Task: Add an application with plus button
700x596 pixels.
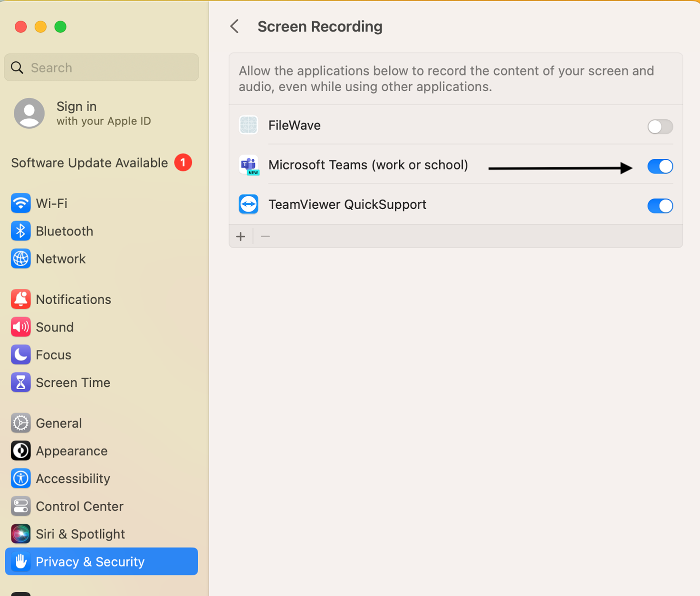Action: click(241, 237)
